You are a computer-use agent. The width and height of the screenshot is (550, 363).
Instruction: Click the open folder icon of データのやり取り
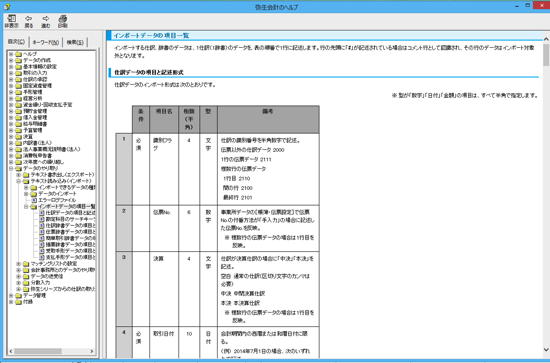[x=19, y=168]
